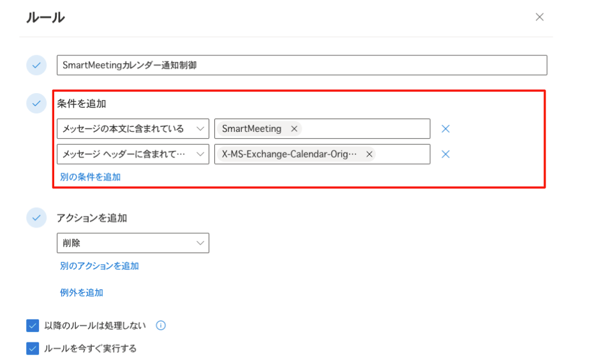Click the checkmark circle beside rule name
The height and width of the screenshot is (364, 594).
tap(36, 65)
